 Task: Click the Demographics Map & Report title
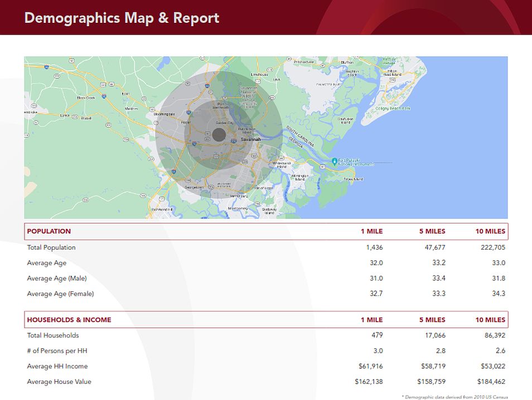122,18
